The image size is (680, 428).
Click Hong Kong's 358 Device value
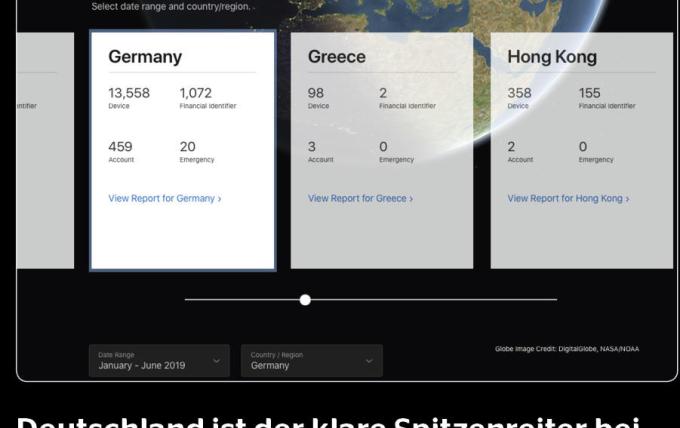pos(519,93)
